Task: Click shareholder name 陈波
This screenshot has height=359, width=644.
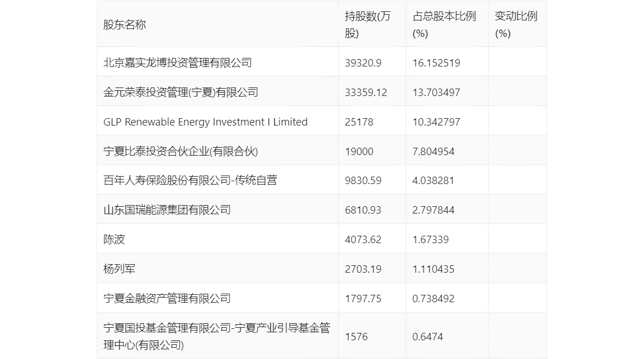Action: [x=114, y=240]
